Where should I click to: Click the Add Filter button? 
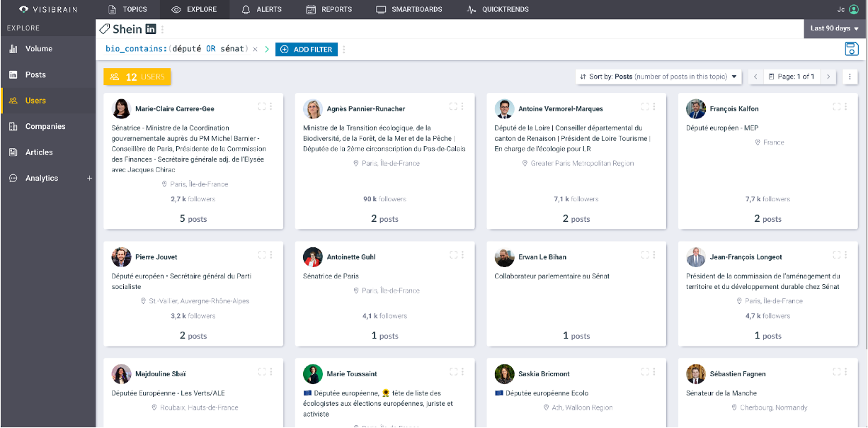[x=307, y=50]
